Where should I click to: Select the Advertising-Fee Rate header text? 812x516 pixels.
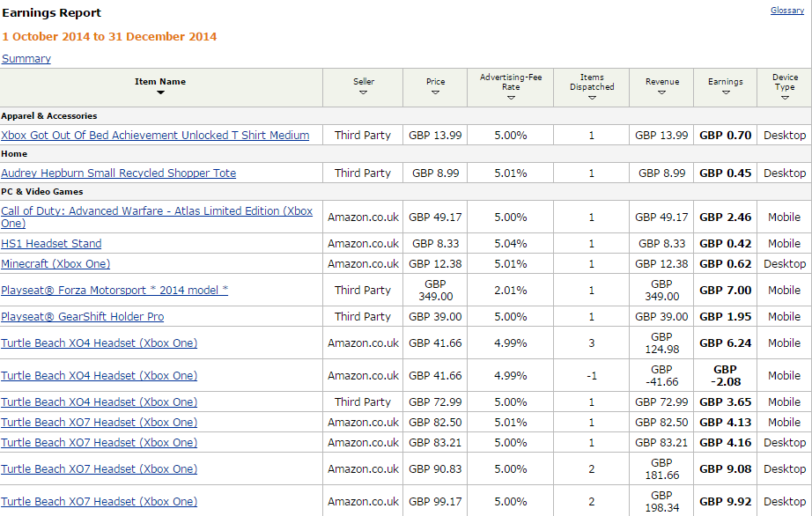pos(511,82)
